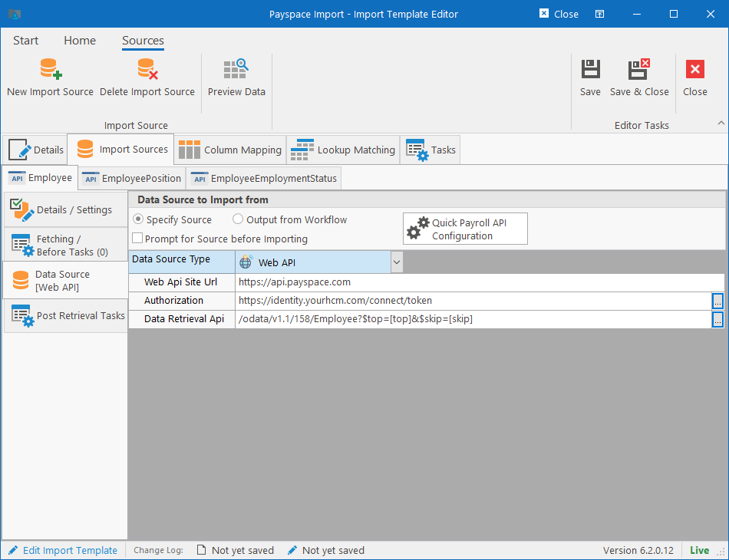729x560 pixels.
Task: Click the Data Source to Import from header
Action: click(x=203, y=199)
